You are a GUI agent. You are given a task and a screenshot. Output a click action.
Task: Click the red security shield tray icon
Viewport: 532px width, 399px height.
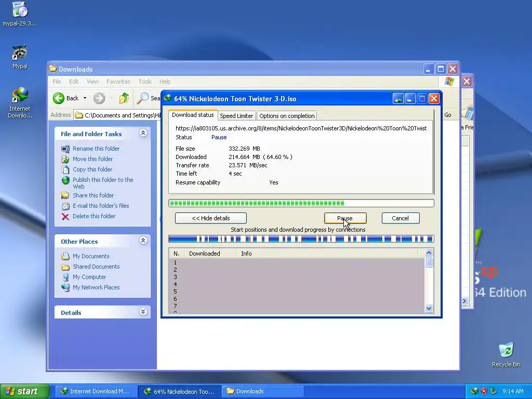[484, 391]
